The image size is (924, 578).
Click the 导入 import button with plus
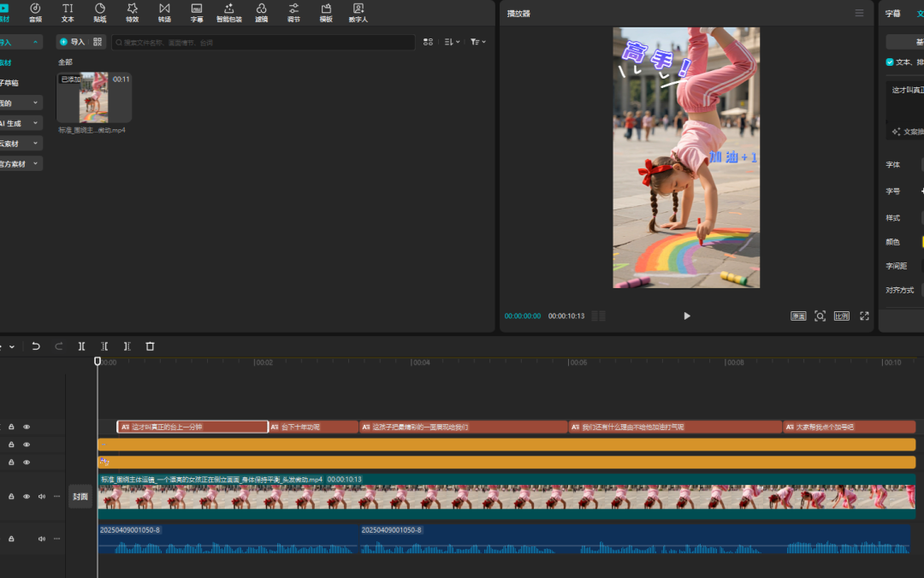click(x=72, y=42)
